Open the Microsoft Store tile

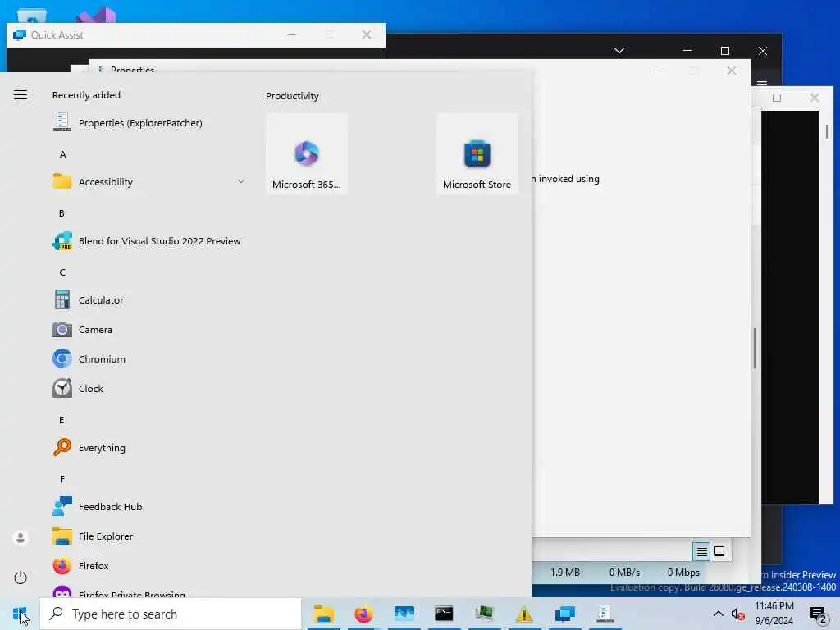pyautogui.click(x=477, y=153)
